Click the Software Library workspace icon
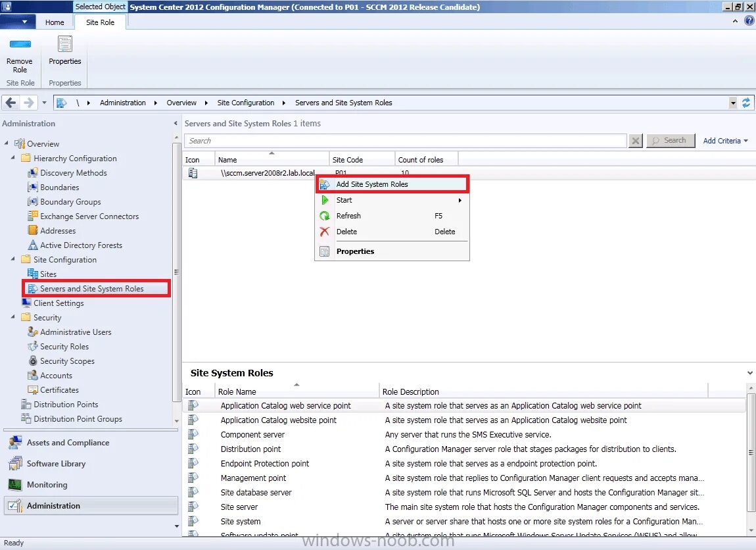The width and height of the screenshot is (756, 550). coord(15,464)
